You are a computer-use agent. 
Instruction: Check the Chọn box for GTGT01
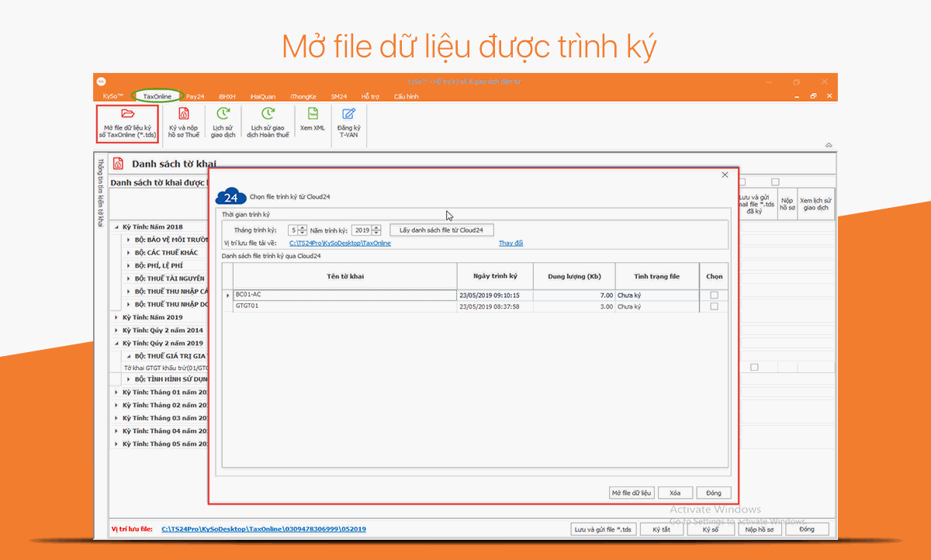(x=712, y=306)
